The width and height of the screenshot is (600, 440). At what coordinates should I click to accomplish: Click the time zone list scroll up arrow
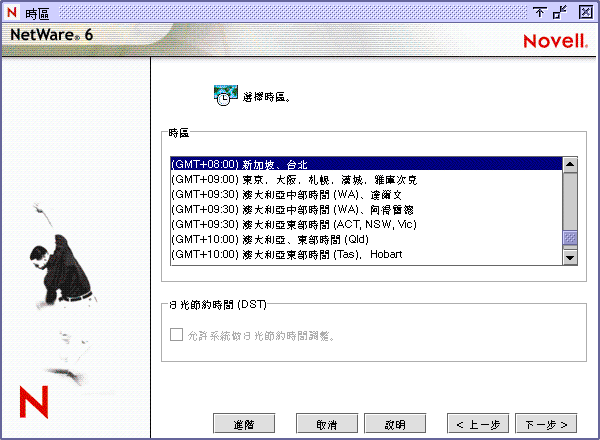[x=570, y=165]
